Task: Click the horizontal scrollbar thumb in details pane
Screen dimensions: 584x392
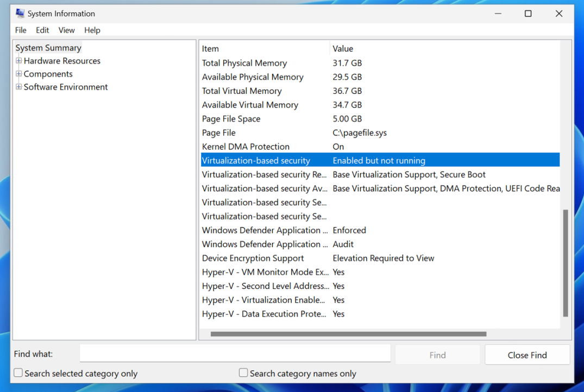Action: [348, 334]
